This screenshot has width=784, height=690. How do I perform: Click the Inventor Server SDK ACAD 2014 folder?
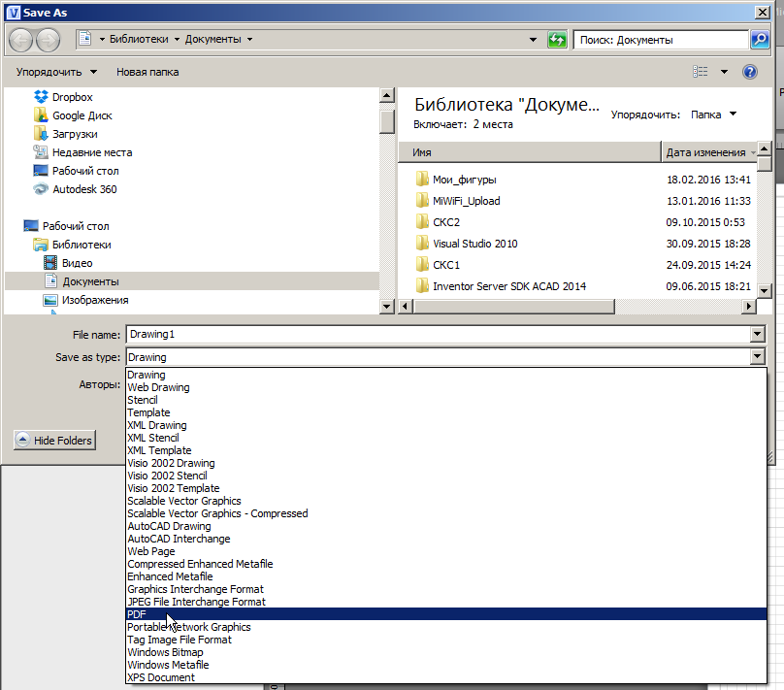pos(509,286)
